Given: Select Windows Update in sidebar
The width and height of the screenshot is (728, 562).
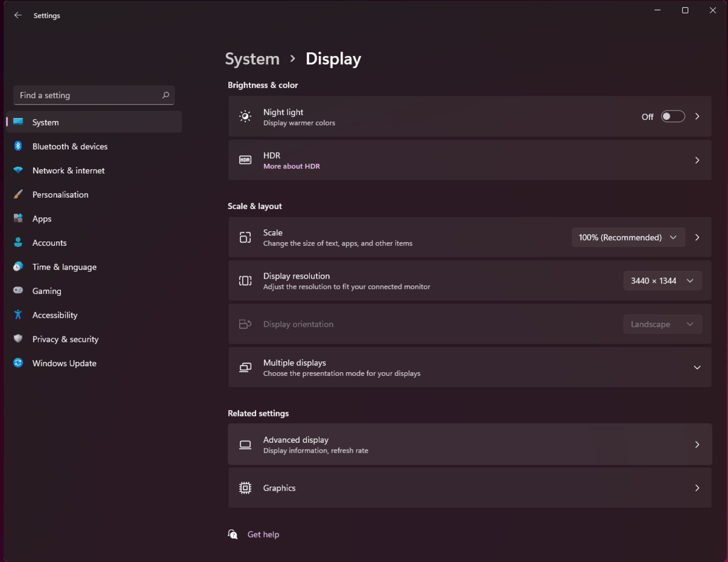Looking at the screenshot, I should [x=63, y=363].
